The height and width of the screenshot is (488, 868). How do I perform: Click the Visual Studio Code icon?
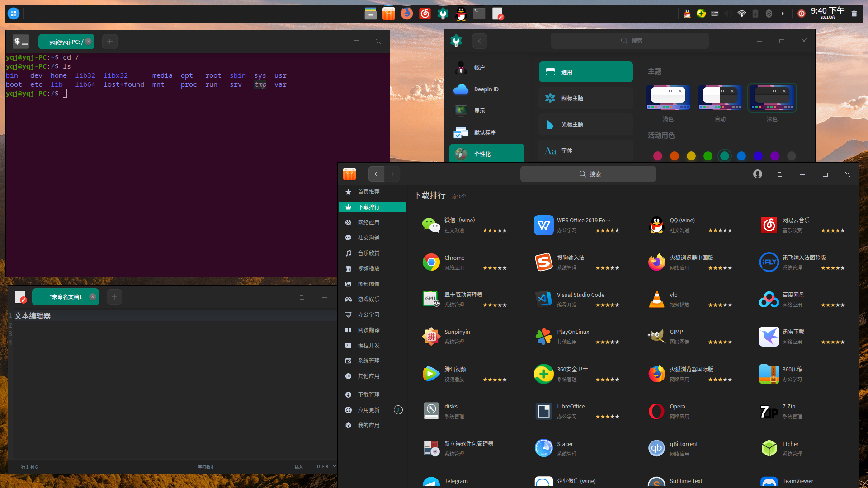(x=543, y=299)
